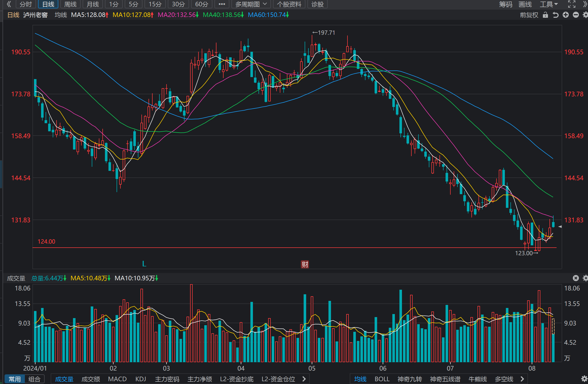
Task: Open 个股资料 stock info
Action: coord(289,4)
